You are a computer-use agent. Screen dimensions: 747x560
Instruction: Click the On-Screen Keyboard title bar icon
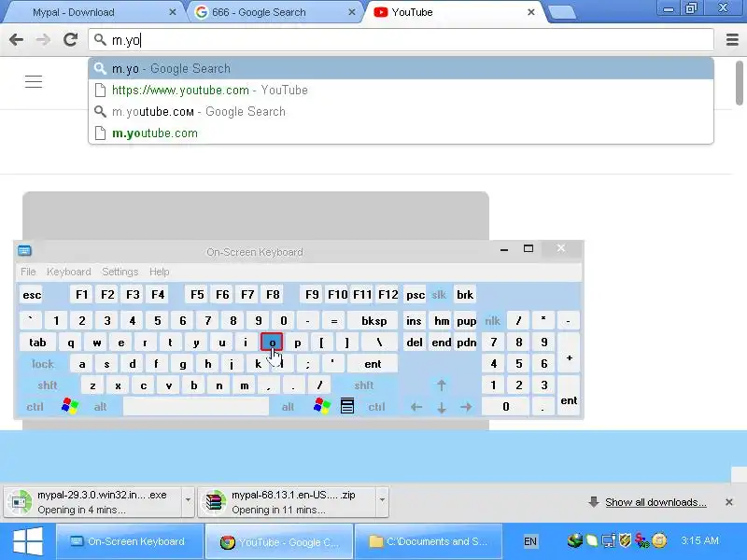24,250
